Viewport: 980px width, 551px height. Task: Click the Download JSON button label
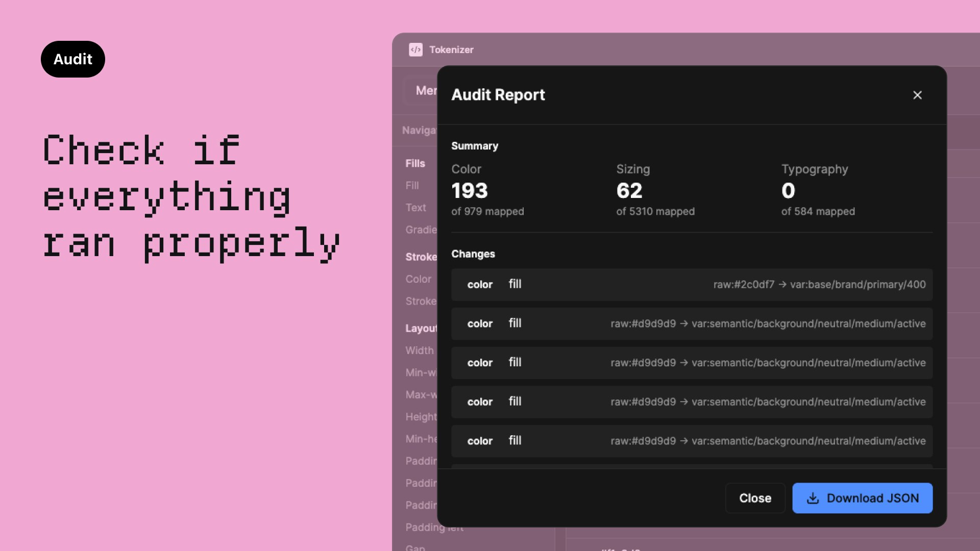point(872,498)
